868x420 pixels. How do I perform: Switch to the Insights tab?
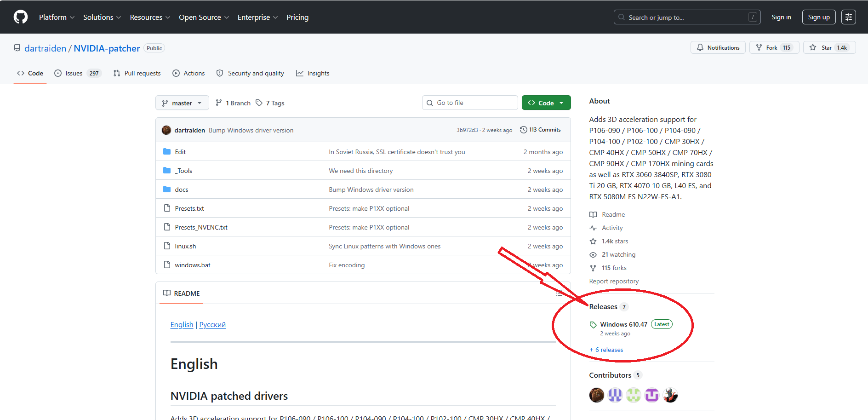tap(313, 73)
